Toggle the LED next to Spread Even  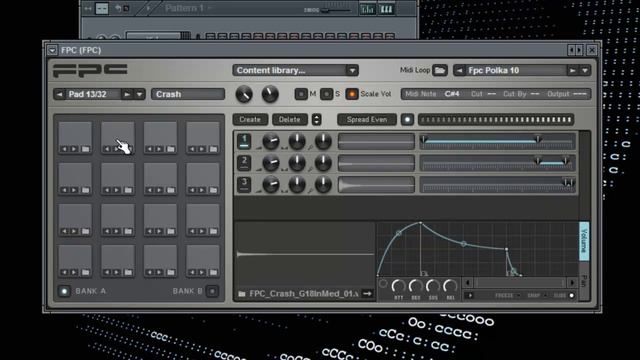(x=407, y=120)
